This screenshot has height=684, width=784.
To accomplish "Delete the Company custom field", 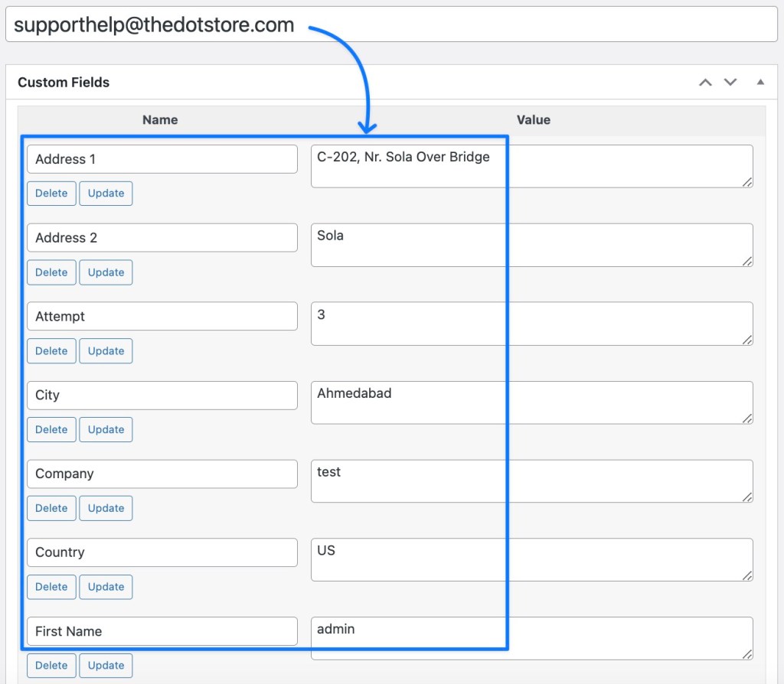I will [51, 508].
